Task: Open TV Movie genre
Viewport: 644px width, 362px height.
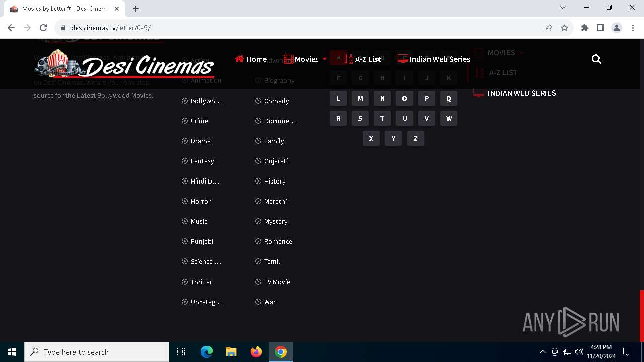Action: click(273, 282)
